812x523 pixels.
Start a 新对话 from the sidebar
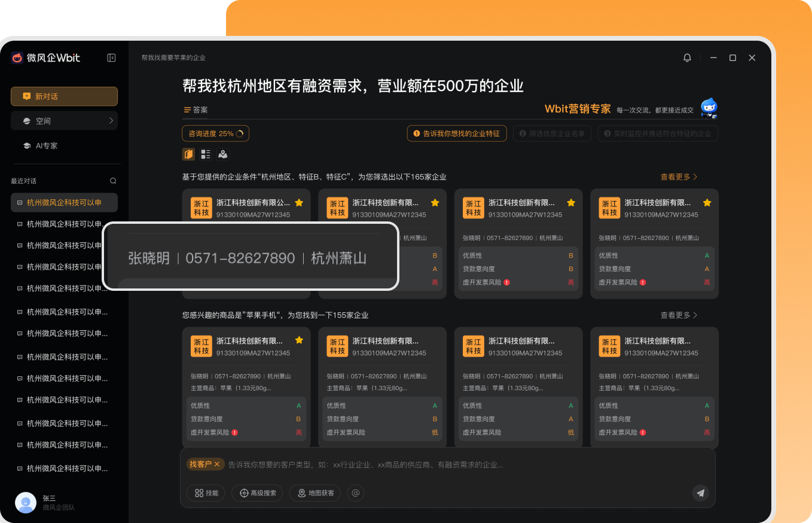(x=64, y=96)
